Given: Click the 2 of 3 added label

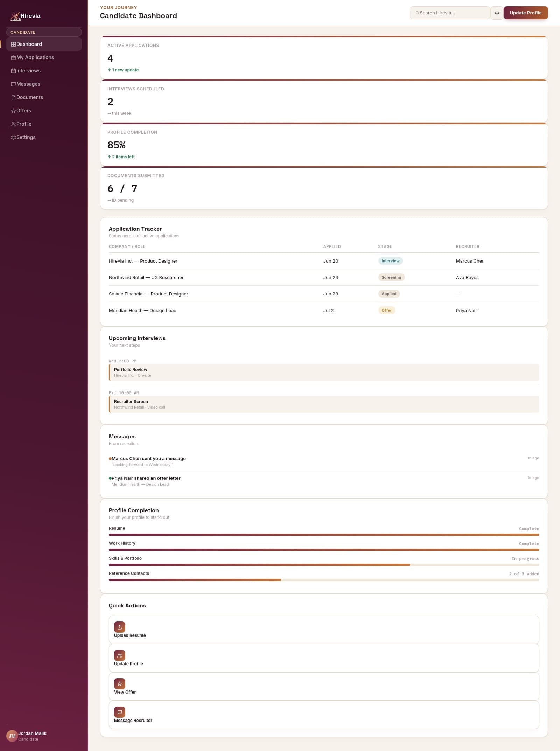Looking at the screenshot, I should 524,574.
